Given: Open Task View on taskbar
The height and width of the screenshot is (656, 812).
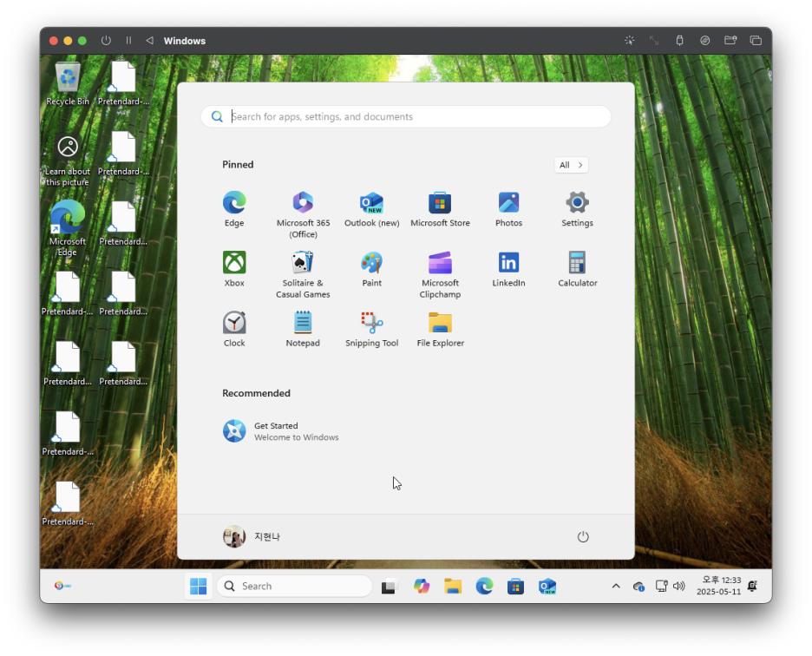Looking at the screenshot, I should (389, 586).
